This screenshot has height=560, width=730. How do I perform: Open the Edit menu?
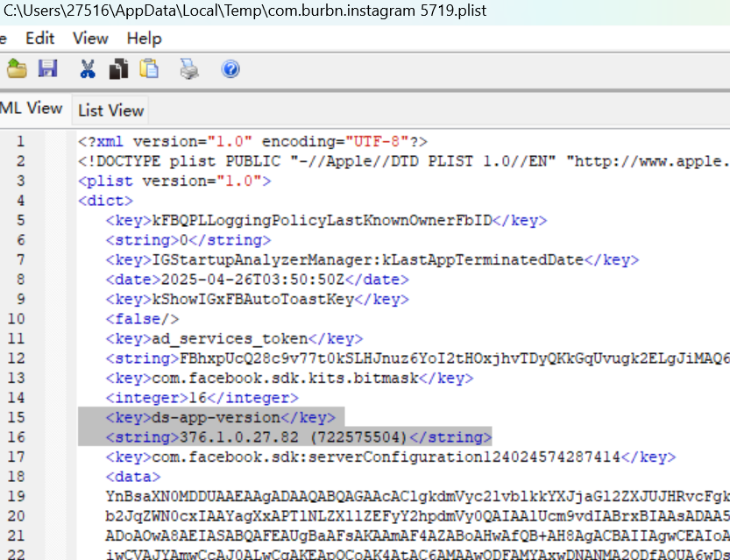(x=40, y=39)
